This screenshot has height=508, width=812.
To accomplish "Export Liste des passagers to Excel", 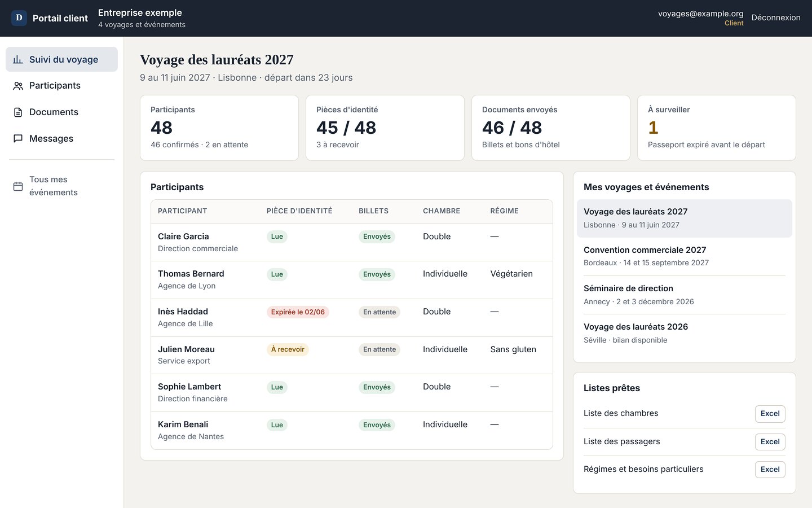I will 770,442.
